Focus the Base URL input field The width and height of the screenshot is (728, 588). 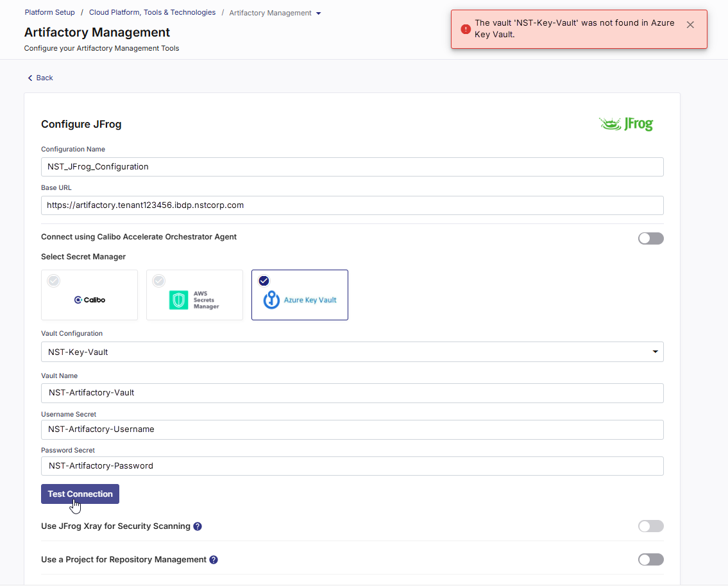click(351, 205)
